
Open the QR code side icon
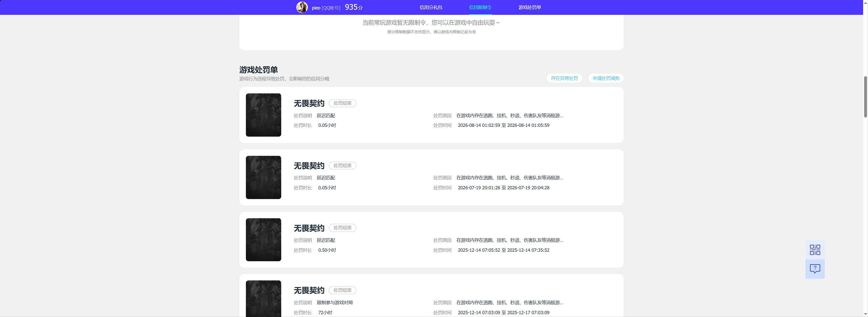point(815,250)
